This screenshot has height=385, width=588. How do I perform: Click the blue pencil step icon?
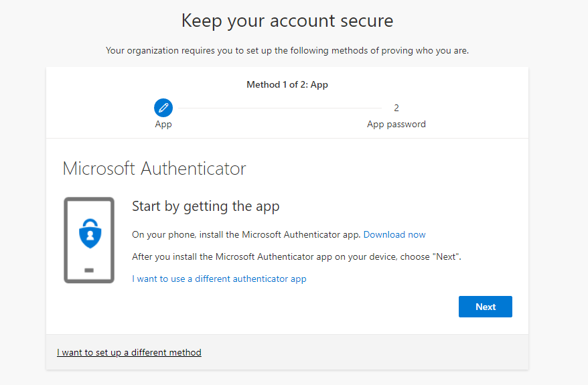click(x=163, y=108)
